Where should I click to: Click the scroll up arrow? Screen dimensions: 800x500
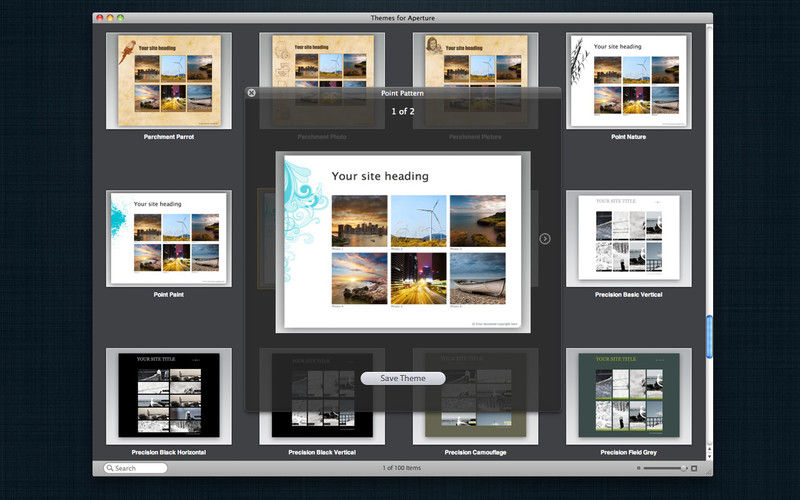[709, 448]
